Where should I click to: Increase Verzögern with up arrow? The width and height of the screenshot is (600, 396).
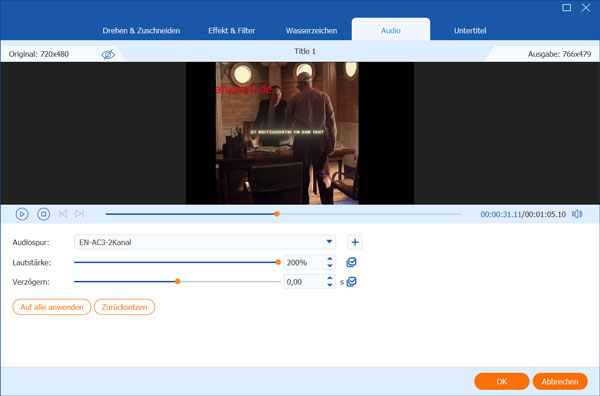tap(330, 279)
